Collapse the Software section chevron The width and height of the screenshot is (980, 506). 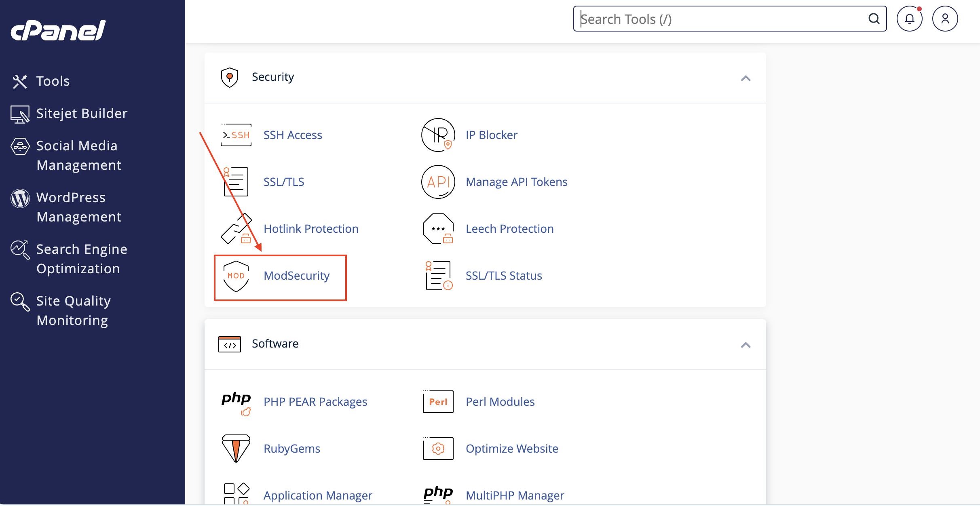pyautogui.click(x=746, y=345)
